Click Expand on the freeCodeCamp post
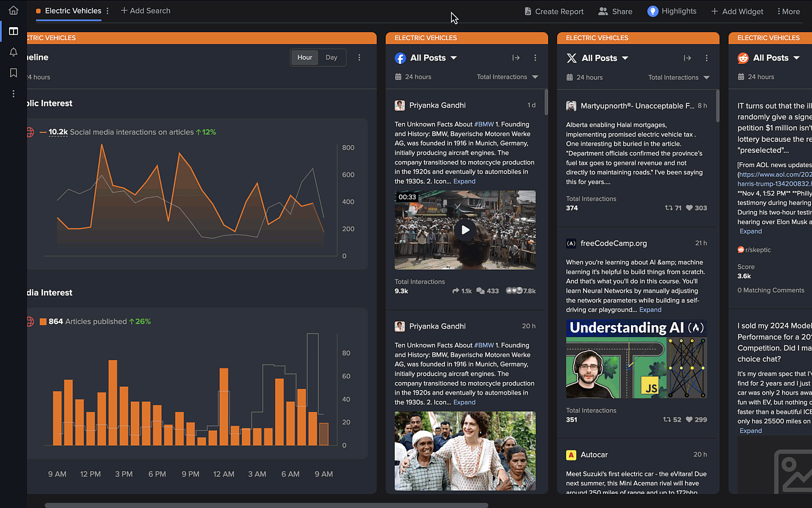The height and width of the screenshot is (508, 812). [x=650, y=309]
